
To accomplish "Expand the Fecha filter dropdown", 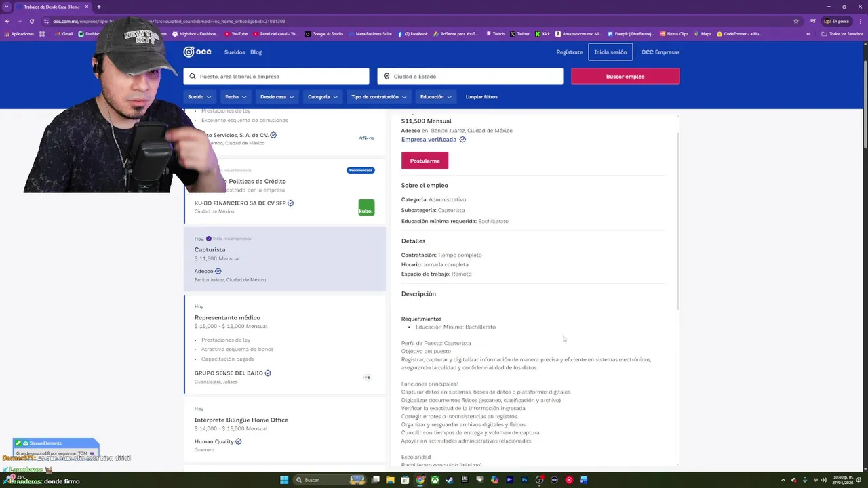I will [x=236, y=97].
